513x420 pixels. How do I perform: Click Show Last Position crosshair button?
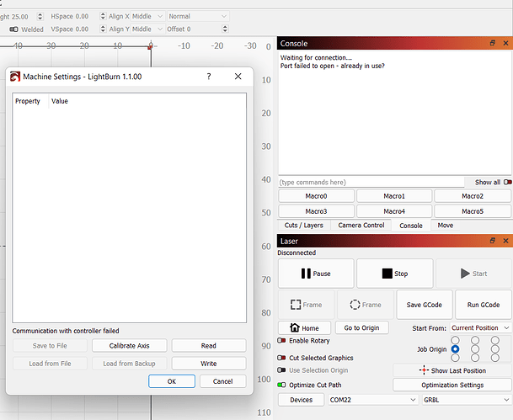point(452,370)
